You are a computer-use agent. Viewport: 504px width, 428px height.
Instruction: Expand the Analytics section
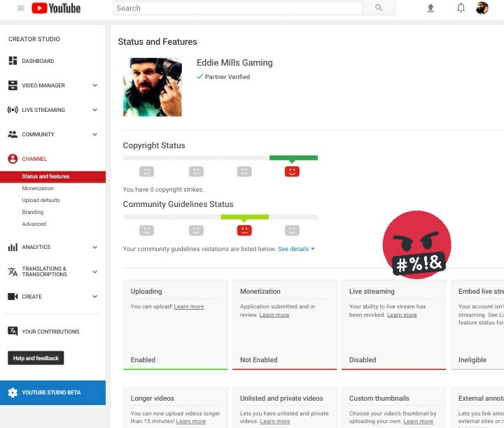point(94,248)
